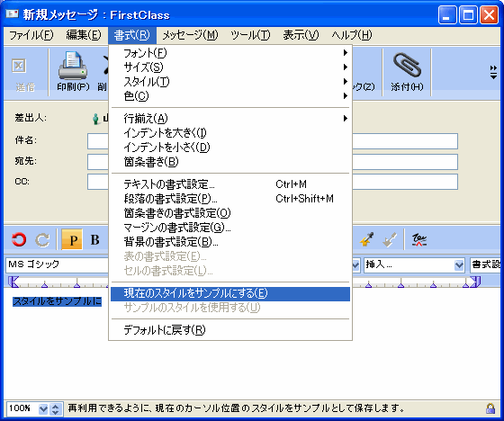Click the spell check icon in format toolbar

coord(419,240)
